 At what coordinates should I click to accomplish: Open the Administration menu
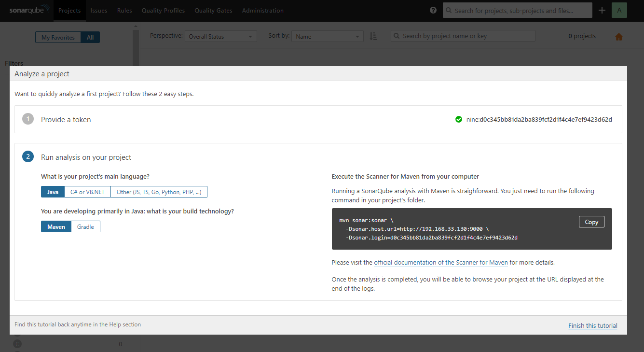tap(263, 10)
